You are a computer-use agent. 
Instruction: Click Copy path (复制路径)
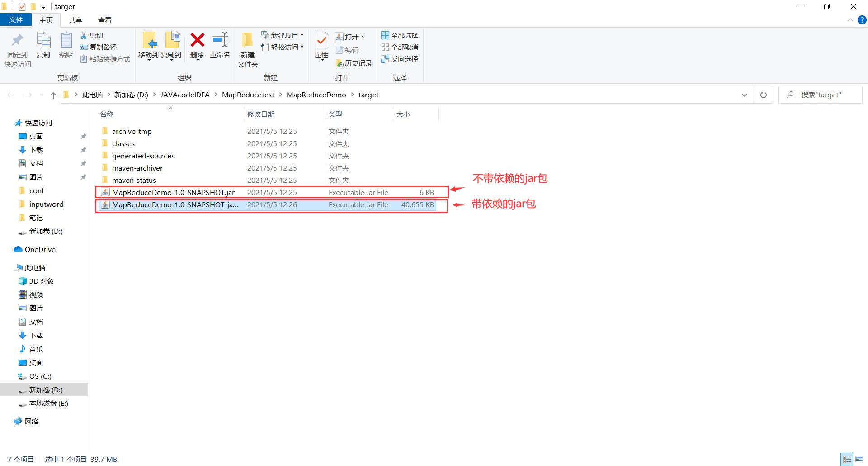[98, 47]
